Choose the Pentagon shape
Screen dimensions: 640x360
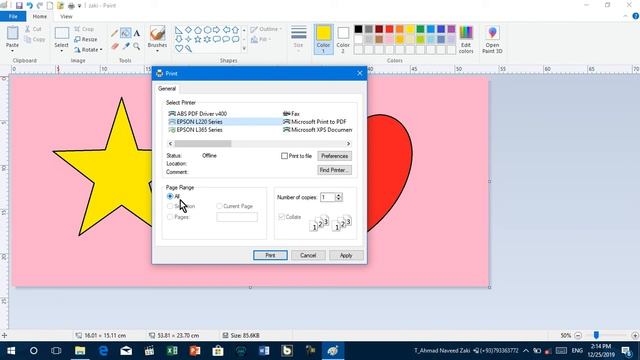198,30
